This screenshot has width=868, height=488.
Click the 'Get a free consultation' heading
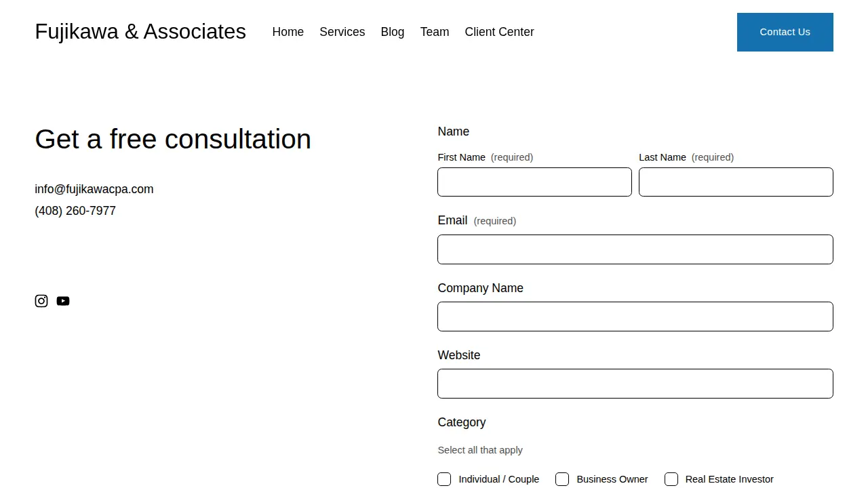[173, 139]
